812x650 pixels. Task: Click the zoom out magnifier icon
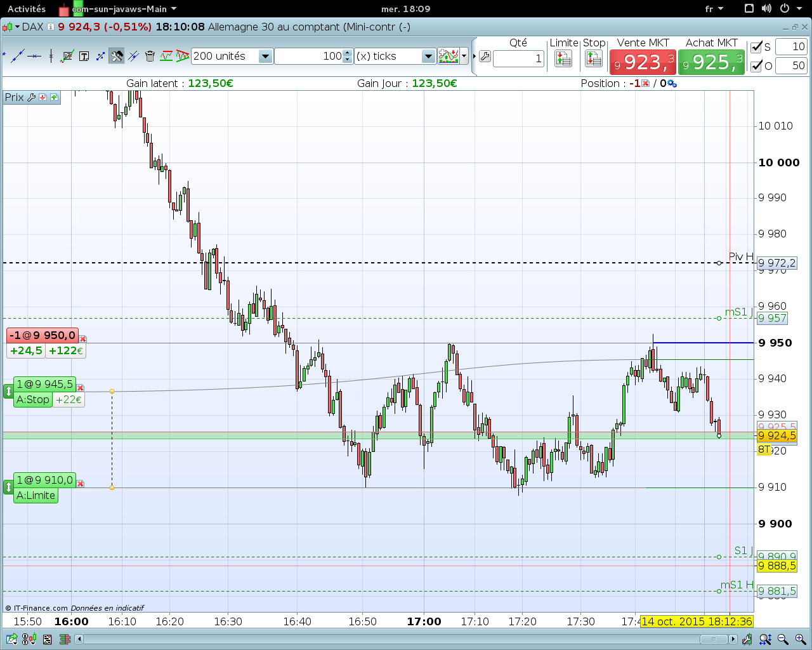point(783,639)
